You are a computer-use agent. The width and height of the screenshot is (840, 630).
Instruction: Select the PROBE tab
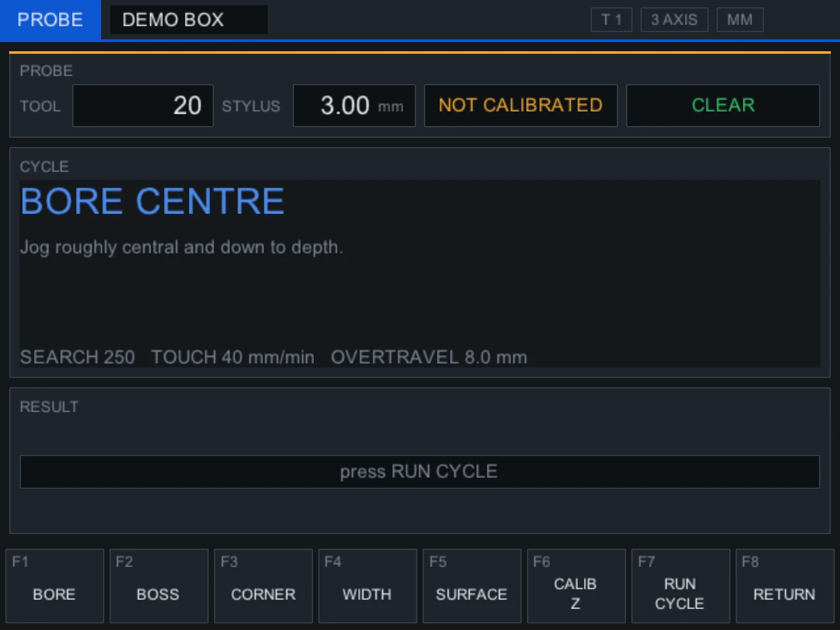[50, 20]
